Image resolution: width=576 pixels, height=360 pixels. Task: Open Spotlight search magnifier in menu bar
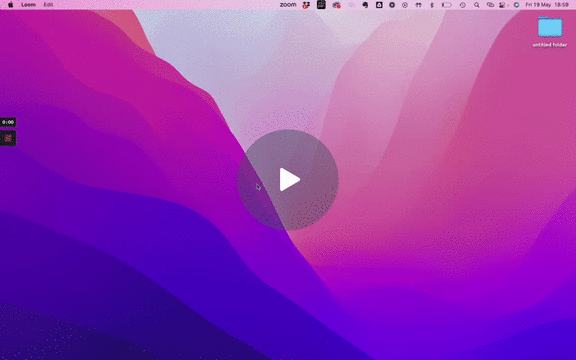476,5
